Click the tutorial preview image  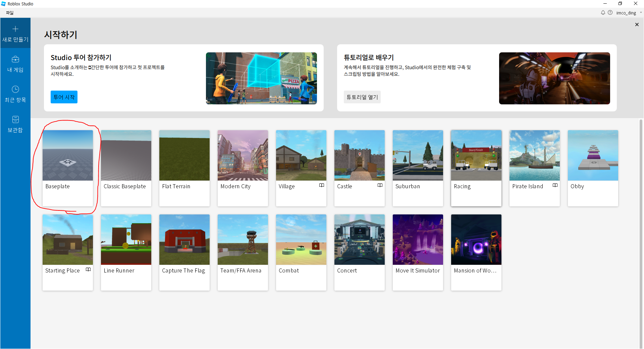tap(554, 78)
